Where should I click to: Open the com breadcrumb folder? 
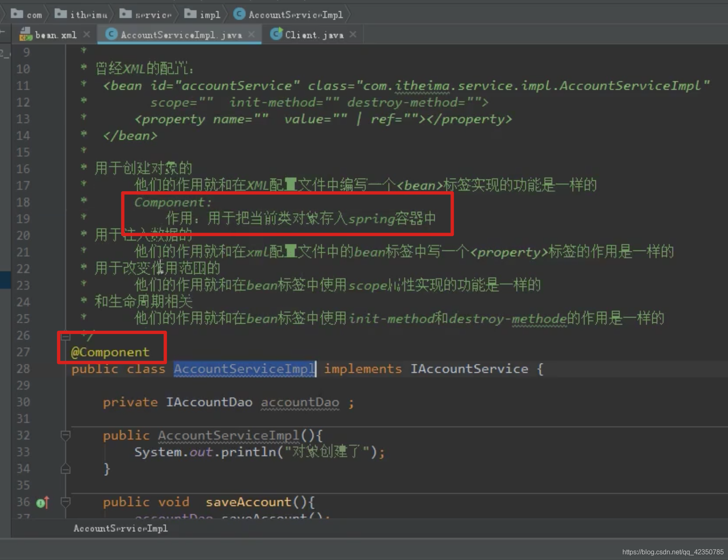pos(26,15)
